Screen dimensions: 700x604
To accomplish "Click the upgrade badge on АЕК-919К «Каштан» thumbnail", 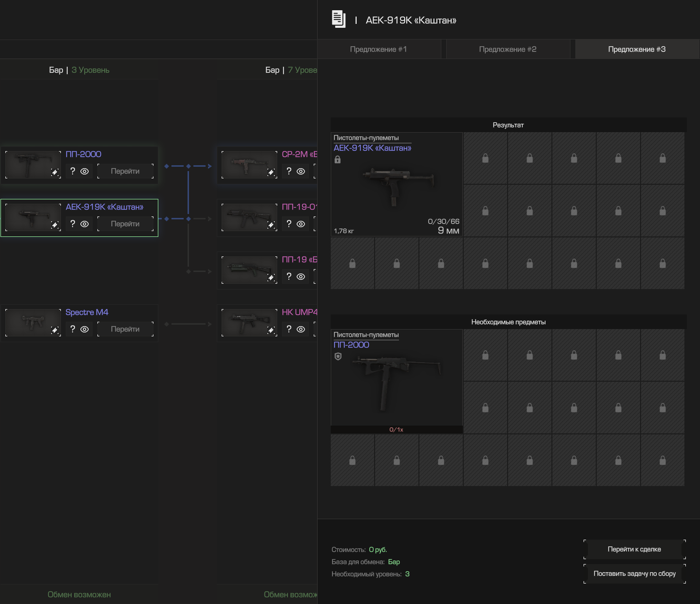I will click(x=55, y=225).
